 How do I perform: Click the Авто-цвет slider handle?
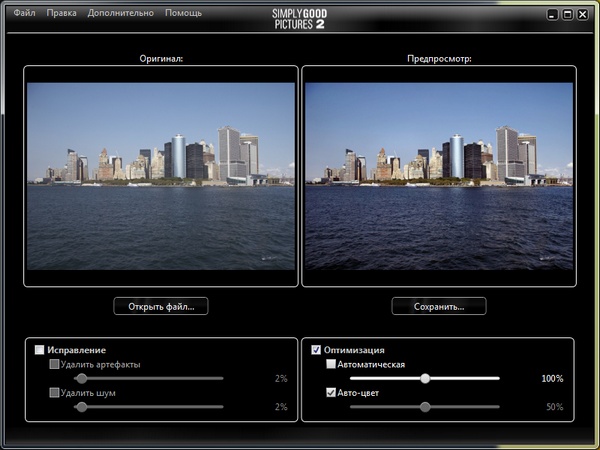tap(425, 407)
